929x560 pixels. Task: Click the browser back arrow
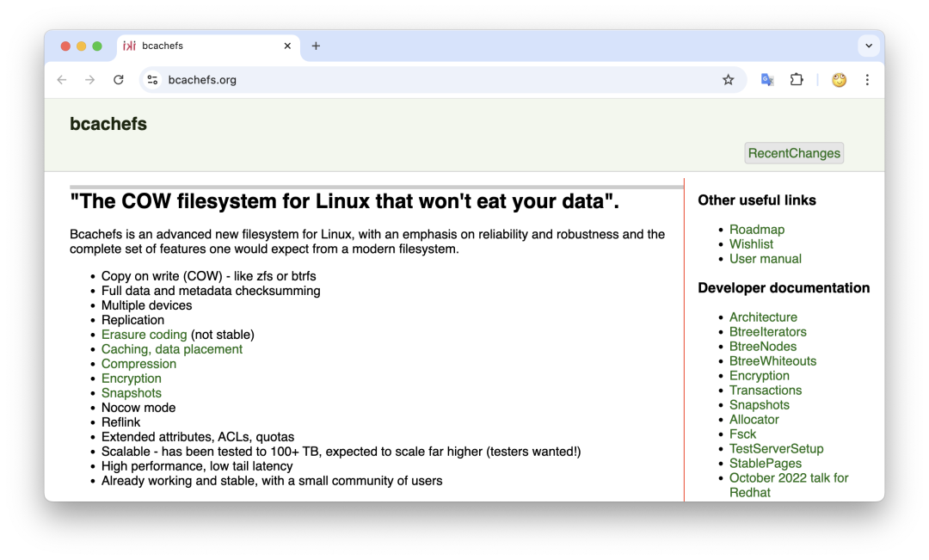click(x=62, y=80)
